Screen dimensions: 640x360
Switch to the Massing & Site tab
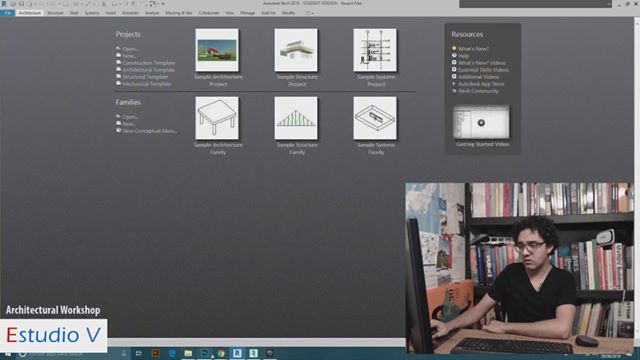tap(178, 13)
